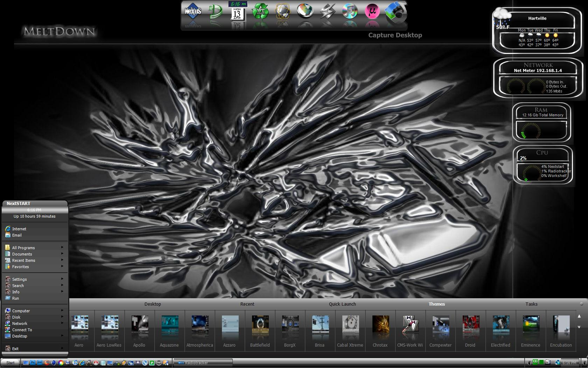Expand the Settings submenu in NextSTART
588x368 pixels.
click(x=19, y=279)
